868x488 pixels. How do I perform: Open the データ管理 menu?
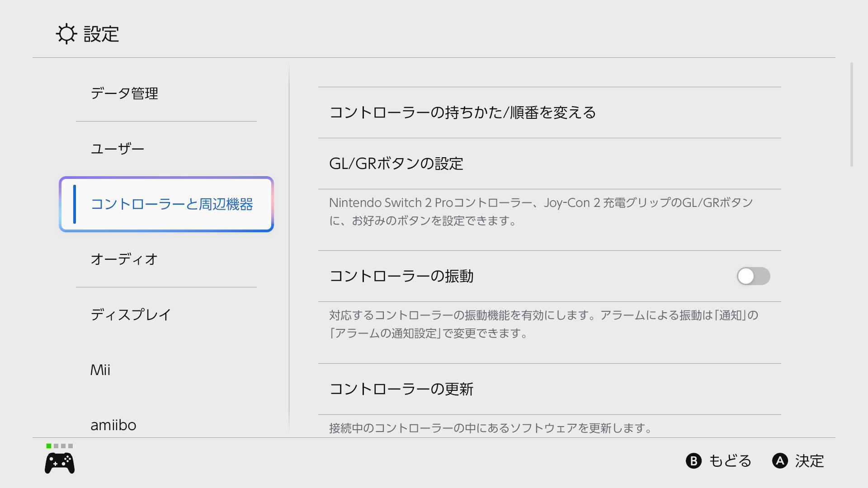coord(124,94)
